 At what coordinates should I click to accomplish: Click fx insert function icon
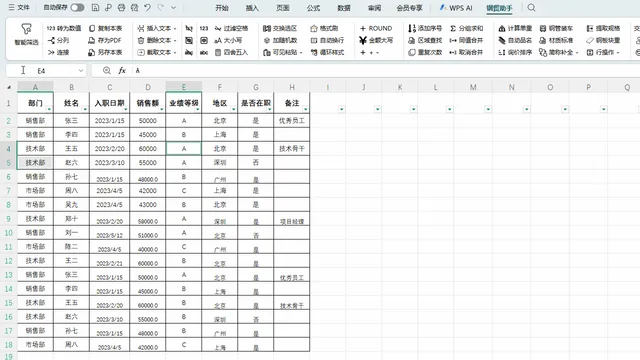click(122, 71)
